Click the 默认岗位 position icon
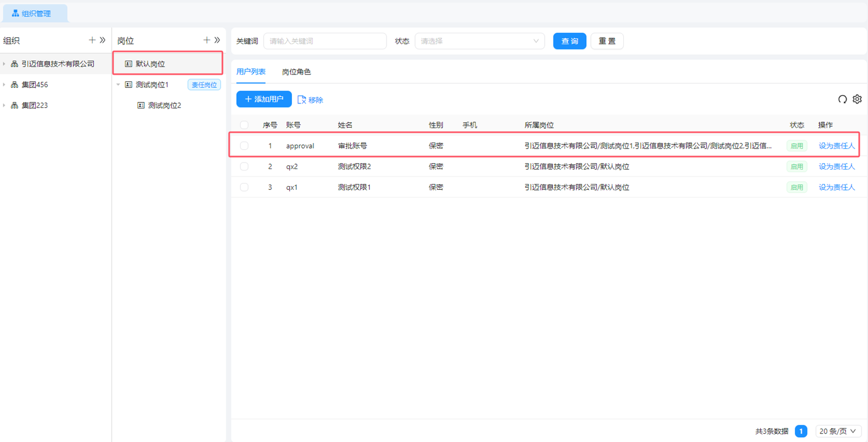Image resolution: width=868 pixels, height=442 pixels. pos(129,64)
